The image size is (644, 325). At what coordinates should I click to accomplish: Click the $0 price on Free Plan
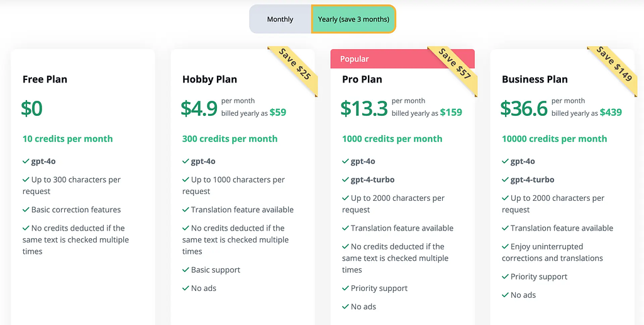32,108
